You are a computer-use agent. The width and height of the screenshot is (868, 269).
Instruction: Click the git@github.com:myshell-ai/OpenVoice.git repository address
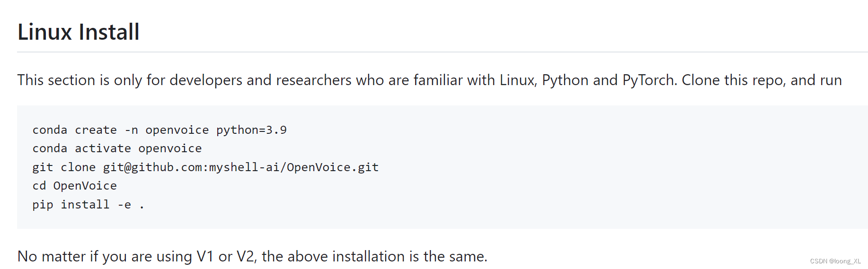click(x=240, y=167)
